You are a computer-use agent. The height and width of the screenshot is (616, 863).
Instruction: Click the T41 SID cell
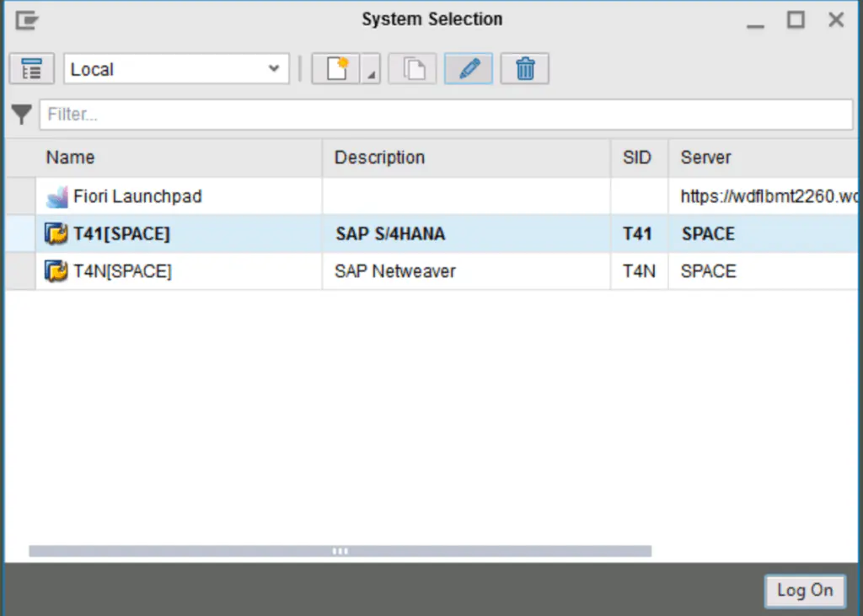pyautogui.click(x=639, y=234)
